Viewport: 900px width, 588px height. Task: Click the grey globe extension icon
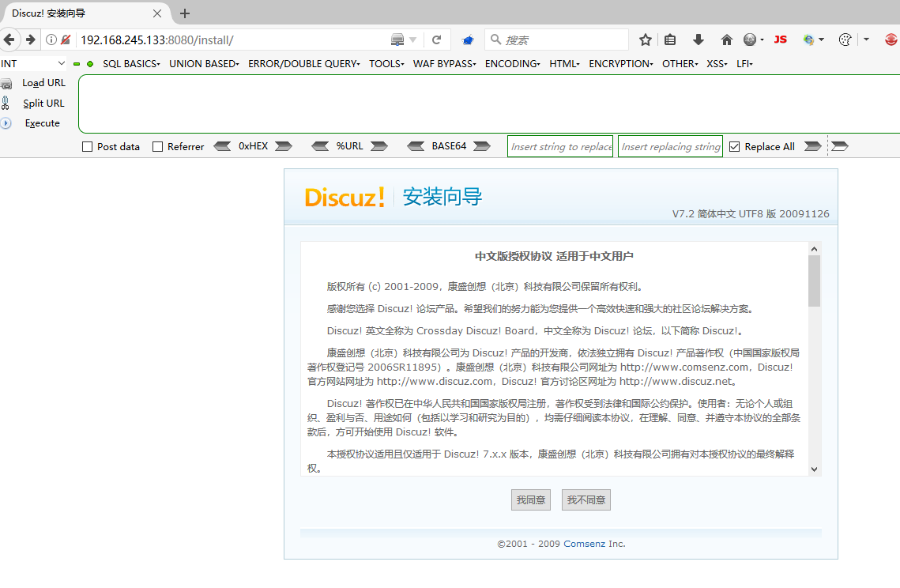[x=750, y=40]
